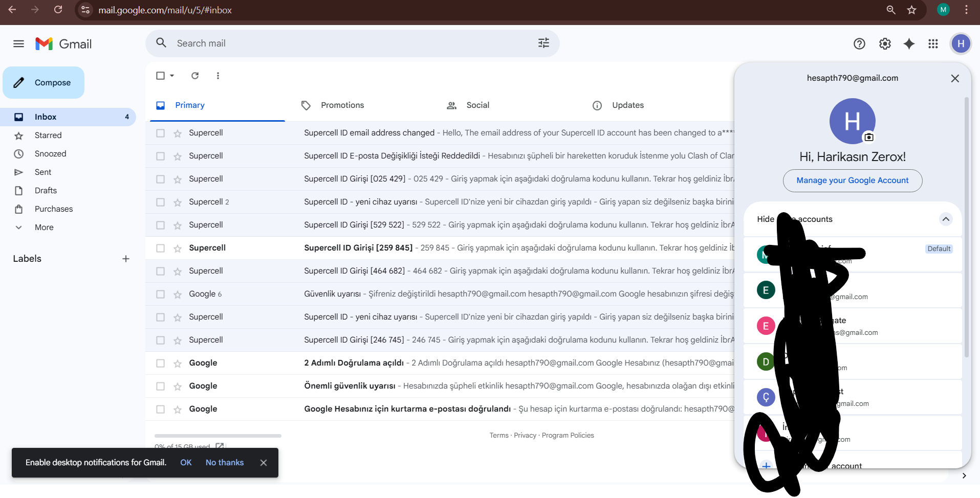This screenshot has width=980, height=498.
Task: Open the Privacy link
Action: [525, 436]
